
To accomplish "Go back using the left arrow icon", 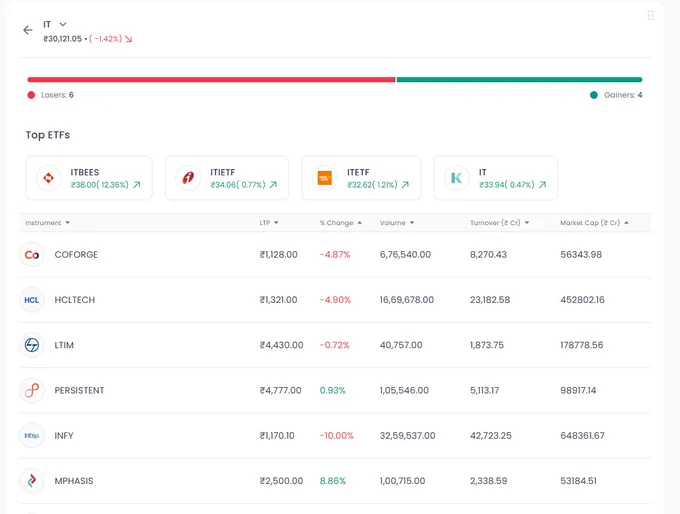I will coord(28,30).
